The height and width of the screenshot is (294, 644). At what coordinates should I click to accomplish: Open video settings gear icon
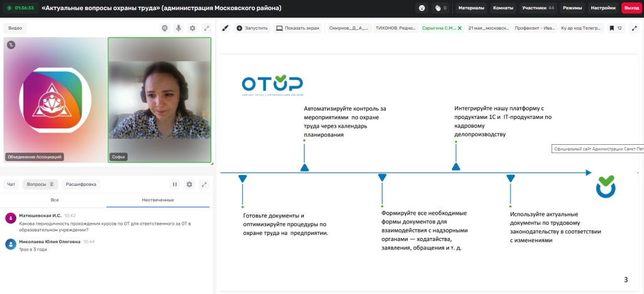coord(192,28)
